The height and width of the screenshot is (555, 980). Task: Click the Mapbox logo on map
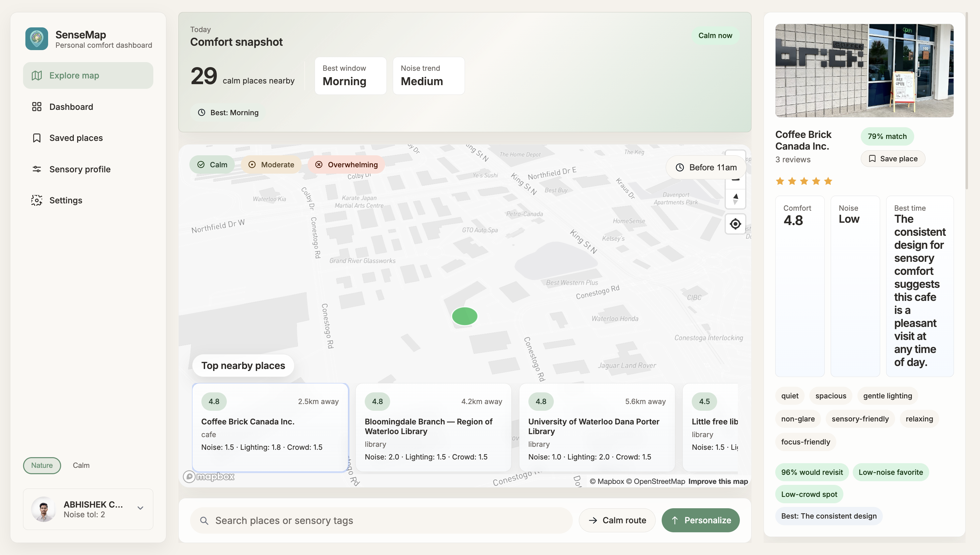[209, 477]
